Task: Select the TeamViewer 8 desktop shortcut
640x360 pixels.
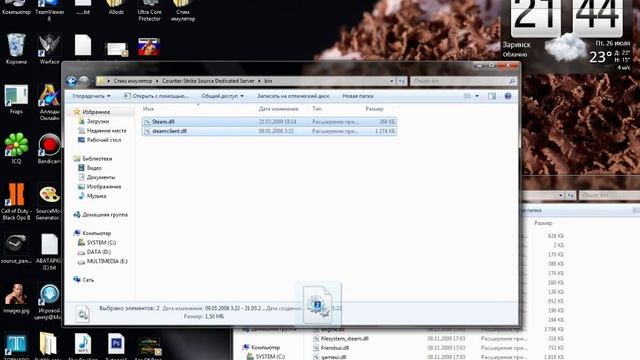Action: (x=49, y=11)
